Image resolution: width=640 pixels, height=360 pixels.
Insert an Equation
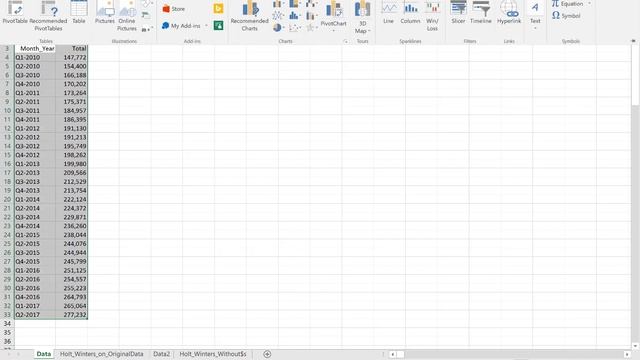(x=567, y=4)
